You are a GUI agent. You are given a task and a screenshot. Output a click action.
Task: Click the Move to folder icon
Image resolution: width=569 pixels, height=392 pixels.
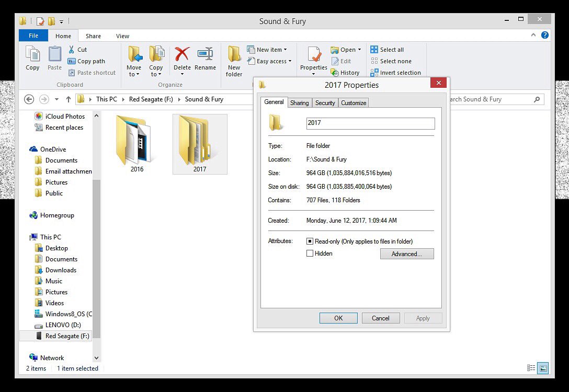[x=134, y=54]
